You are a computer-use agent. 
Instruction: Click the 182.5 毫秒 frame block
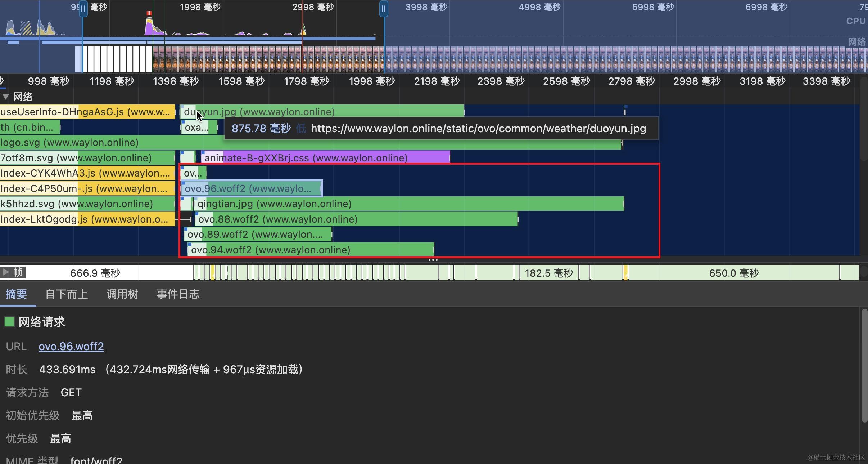pos(548,273)
